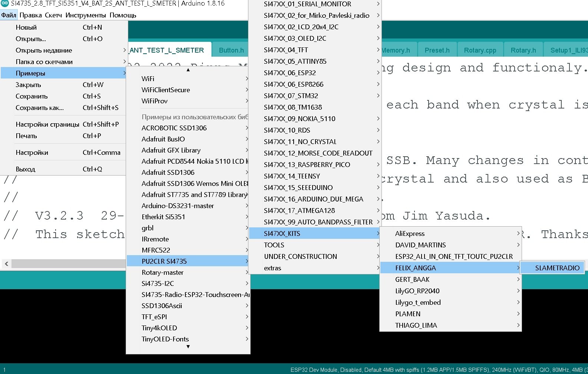Screen dimensions: 588x374
Task: Open AliExpress kits submenu
Action: 451,233
